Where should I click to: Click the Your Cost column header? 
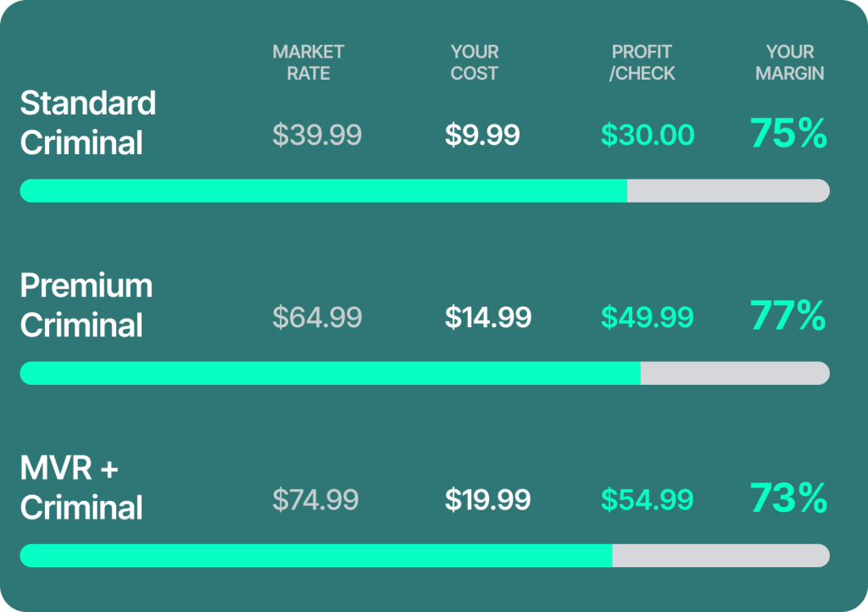(x=475, y=63)
